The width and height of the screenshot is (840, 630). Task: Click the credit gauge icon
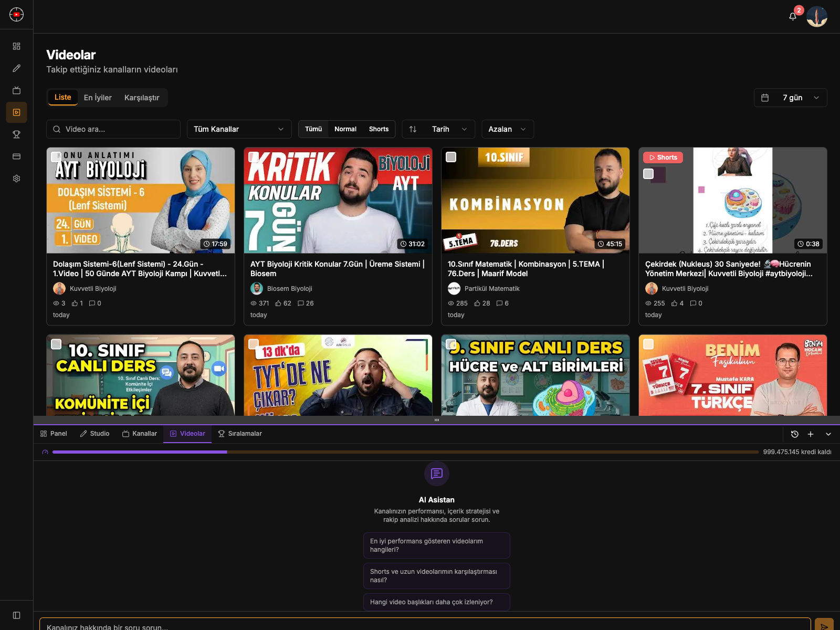45,452
